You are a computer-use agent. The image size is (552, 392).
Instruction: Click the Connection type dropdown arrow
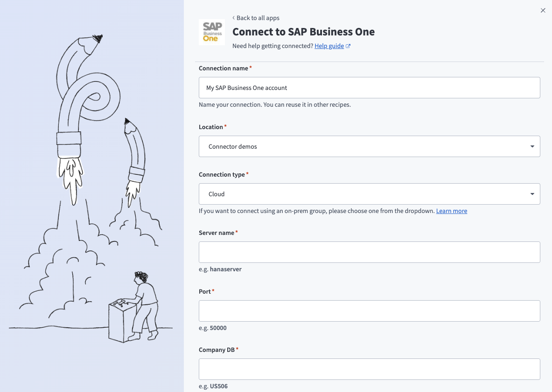[x=532, y=194]
